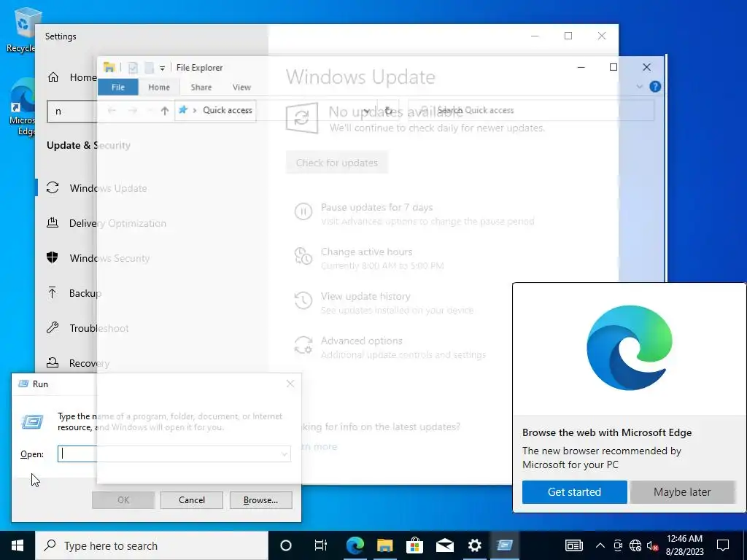Open the Microsoft Edge desktop shortcut
This screenshot has width=747, height=560.
(23, 106)
